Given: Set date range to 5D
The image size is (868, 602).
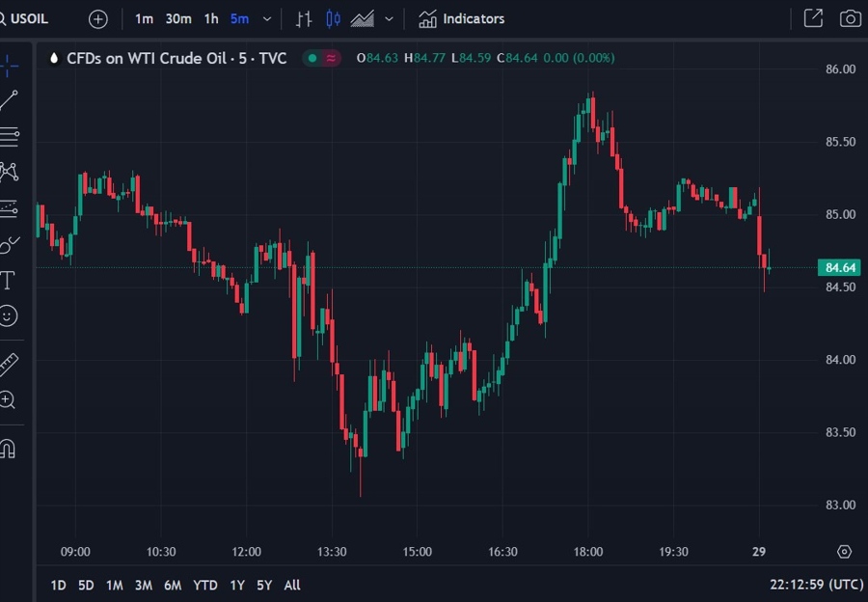Looking at the screenshot, I should click(86, 586).
